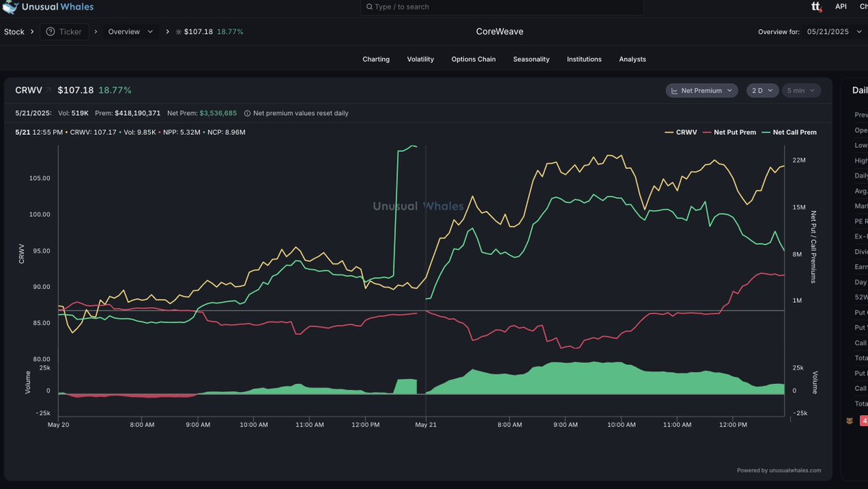The height and width of the screenshot is (489, 868).
Task: Open the Seasonality tab
Action: pos(531,59)
